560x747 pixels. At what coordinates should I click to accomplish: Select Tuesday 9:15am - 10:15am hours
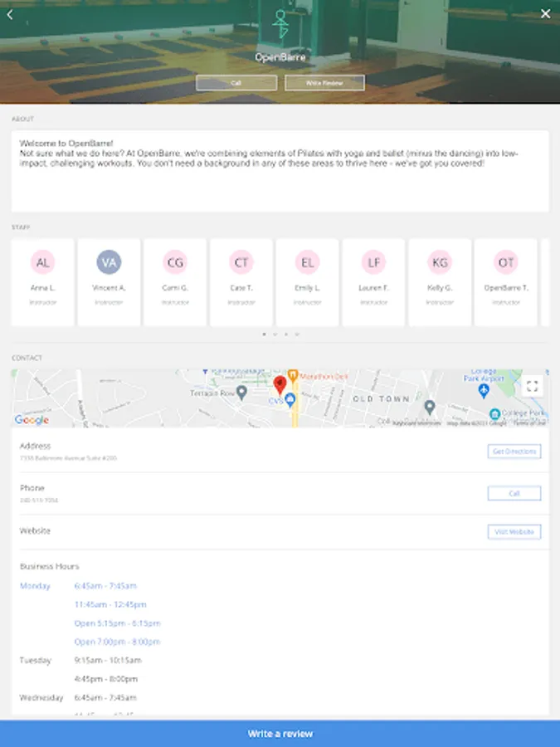[x=108, y=661]
